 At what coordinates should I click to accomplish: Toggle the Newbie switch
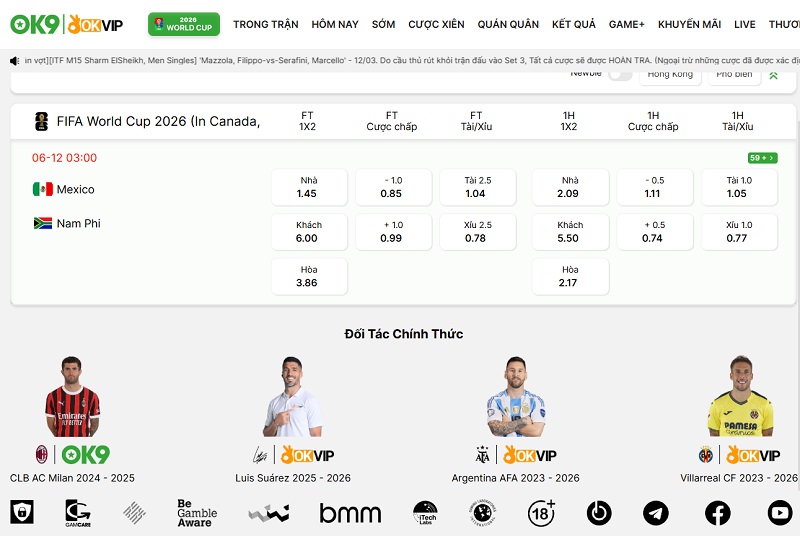click(x=620, y=74)
